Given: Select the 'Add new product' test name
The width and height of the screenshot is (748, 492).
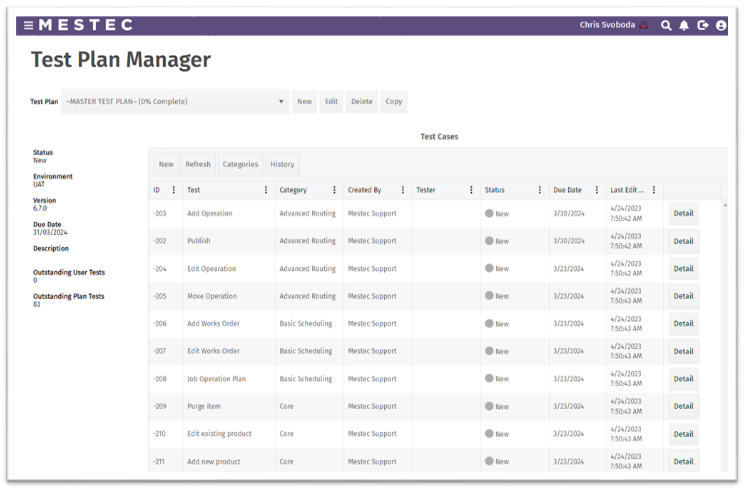Looking at the screenshot, I should 214,461.
